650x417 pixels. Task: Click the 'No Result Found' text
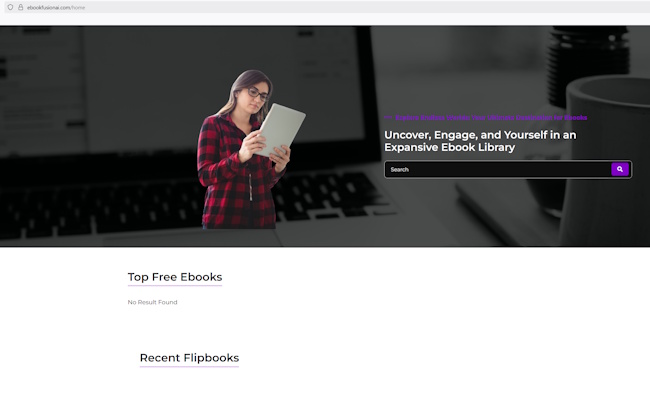tap(153, 302)
